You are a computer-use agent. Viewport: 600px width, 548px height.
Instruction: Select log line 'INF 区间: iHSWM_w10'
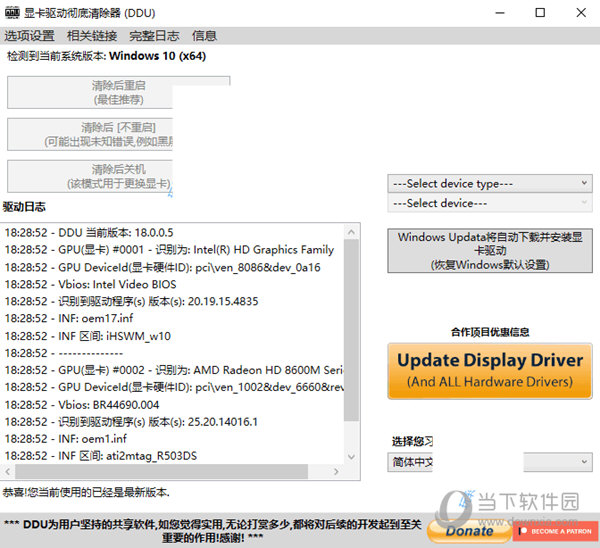(88, 336)
